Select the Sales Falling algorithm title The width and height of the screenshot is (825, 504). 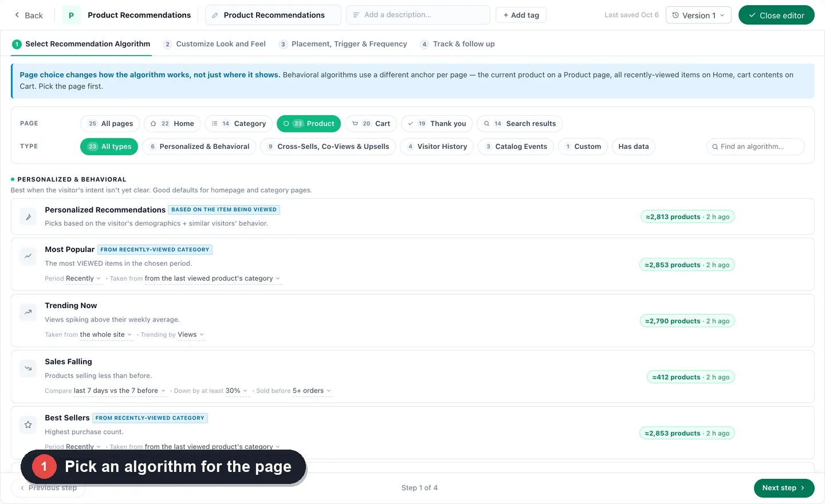68,362
